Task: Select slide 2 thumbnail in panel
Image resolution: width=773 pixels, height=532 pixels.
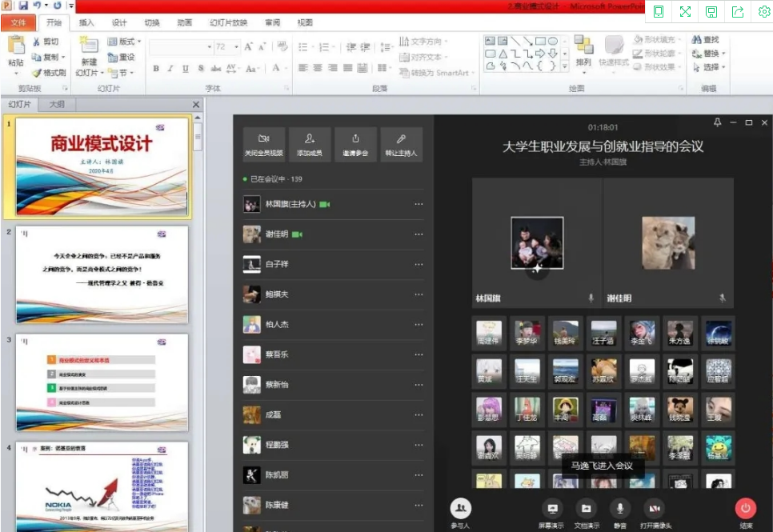Action: [102, 274]
